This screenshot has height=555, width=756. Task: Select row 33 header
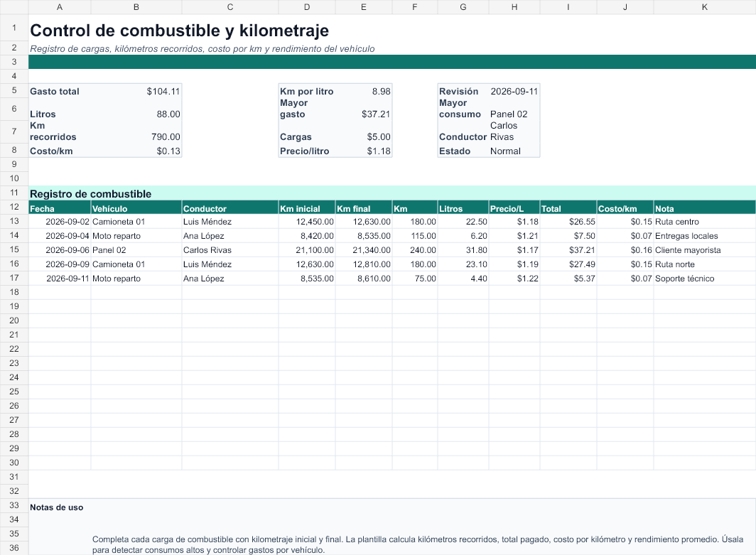click(x=14, y=505)
